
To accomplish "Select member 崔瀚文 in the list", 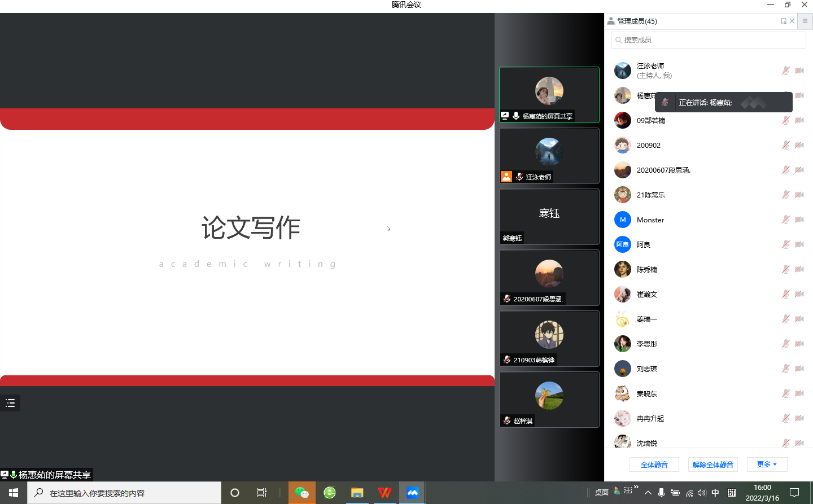I will 647,294.
